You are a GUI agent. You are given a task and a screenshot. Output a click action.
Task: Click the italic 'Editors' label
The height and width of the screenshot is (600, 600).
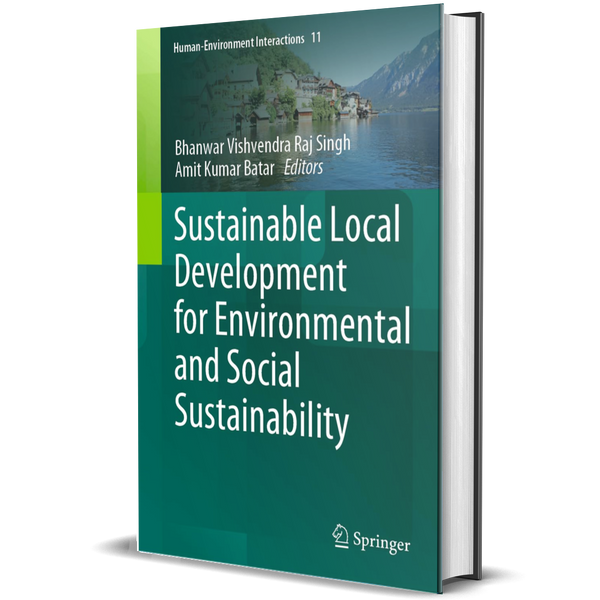coord(303,168)
